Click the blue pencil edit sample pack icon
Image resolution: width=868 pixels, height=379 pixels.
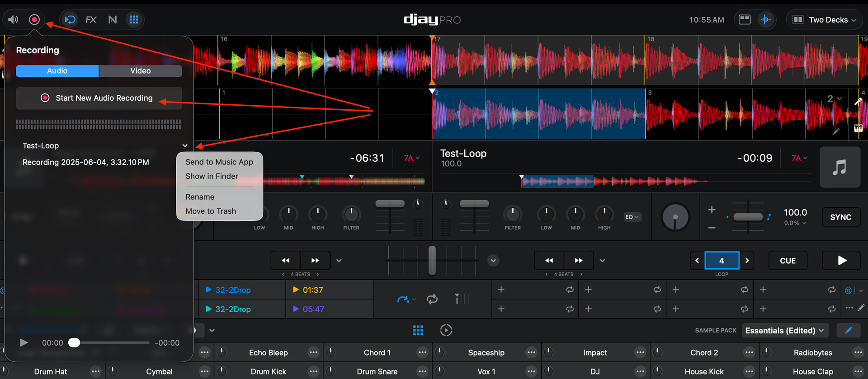[848, 330]
